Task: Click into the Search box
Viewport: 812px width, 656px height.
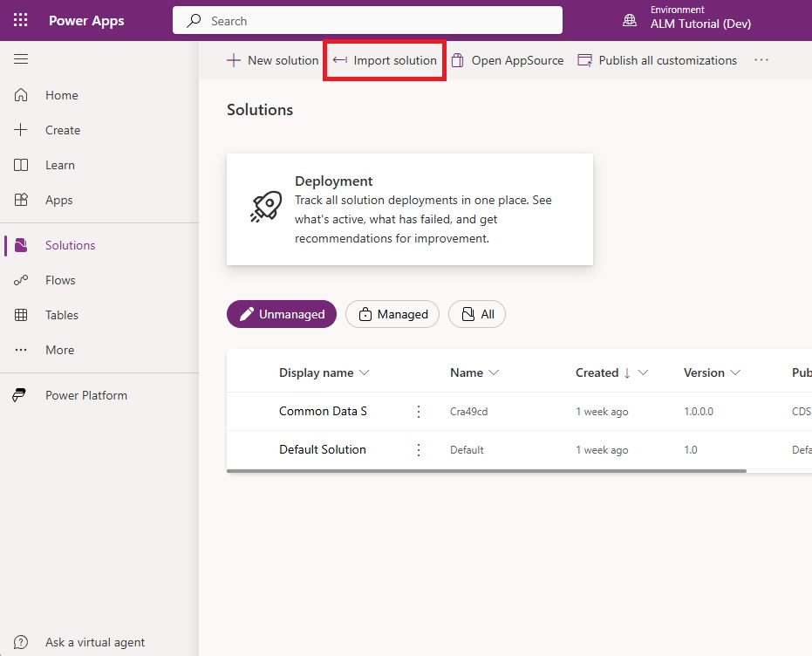Action: [368, 20]
